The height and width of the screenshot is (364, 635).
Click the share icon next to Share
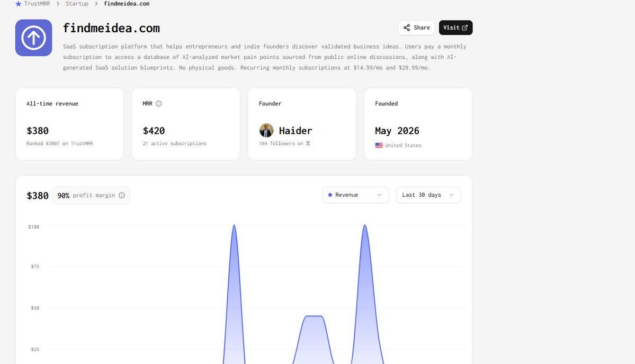pos(407,28)
